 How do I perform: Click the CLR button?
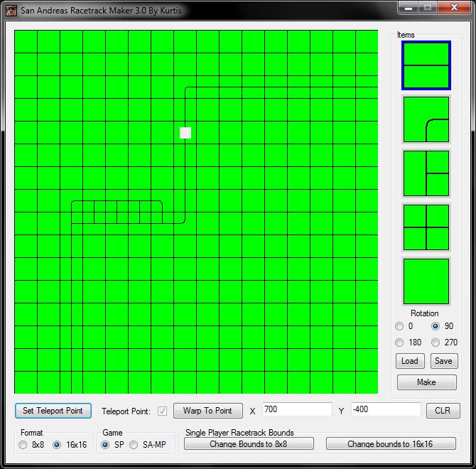tap(443, 411)
